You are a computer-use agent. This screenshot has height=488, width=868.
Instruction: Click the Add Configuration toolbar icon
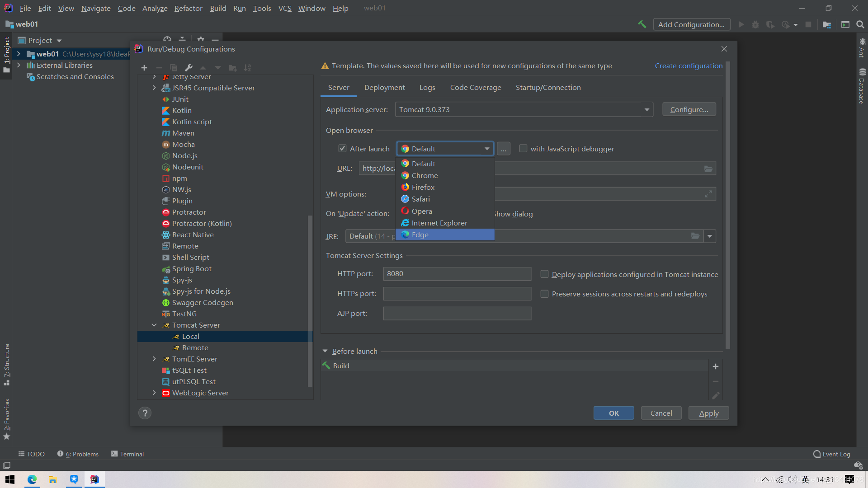(x=691, y=24)
